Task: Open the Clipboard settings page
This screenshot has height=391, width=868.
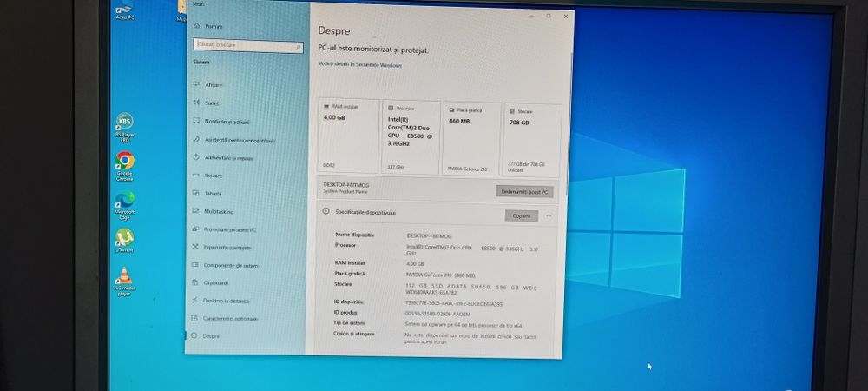Action: point(216,283)
